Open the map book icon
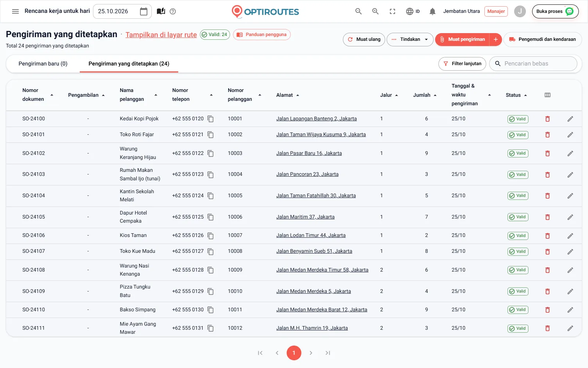The height and width of the screenshot is (368, 588). [x=161, y=11]
